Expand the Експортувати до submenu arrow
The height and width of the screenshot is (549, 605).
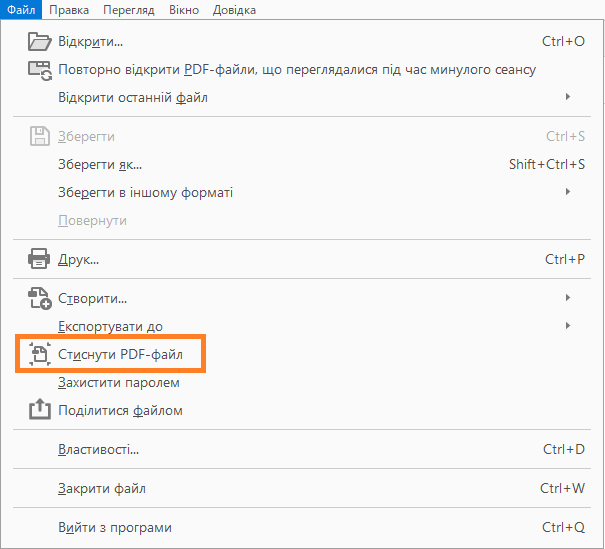click(568, 326)
